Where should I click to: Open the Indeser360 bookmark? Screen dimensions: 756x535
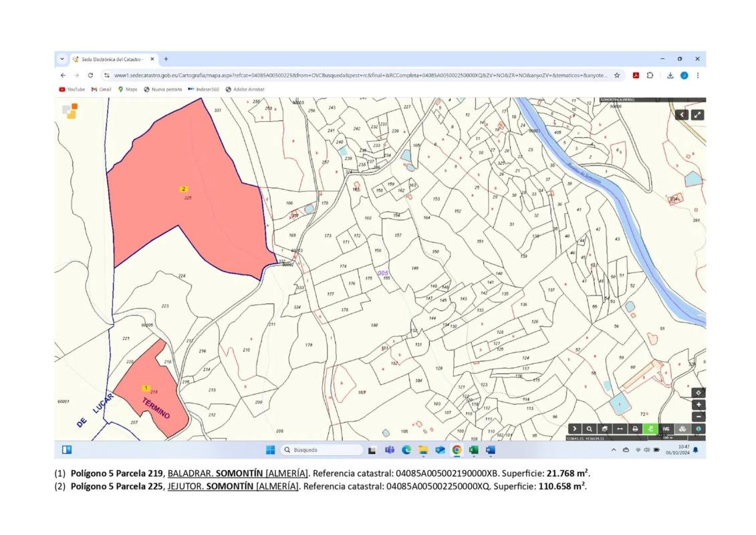203,90
